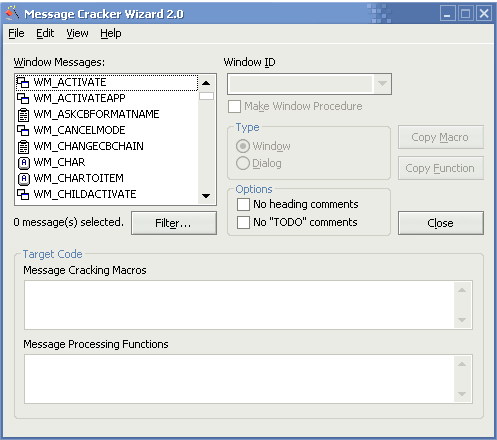Click the Message Cracking Macros scroll-down arrow
Viewport: 497px width, 440px height.
(x=462, y=320)
